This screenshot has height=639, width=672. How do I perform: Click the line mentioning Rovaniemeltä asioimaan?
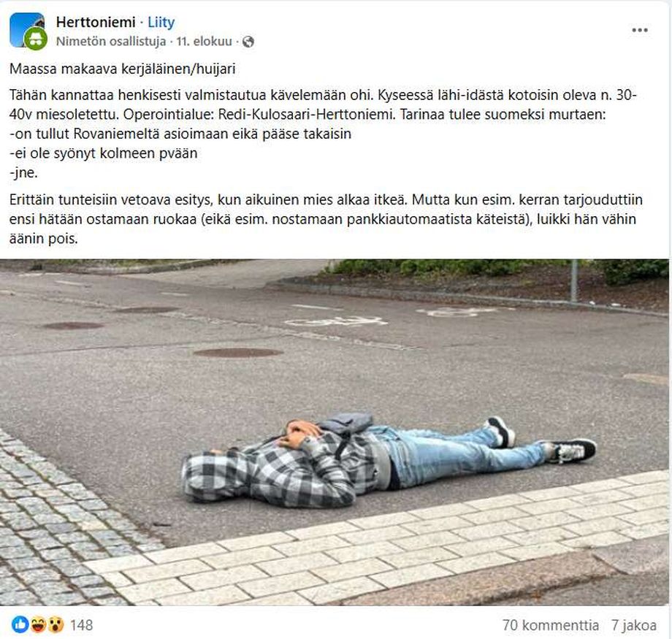tap(180, 134)
